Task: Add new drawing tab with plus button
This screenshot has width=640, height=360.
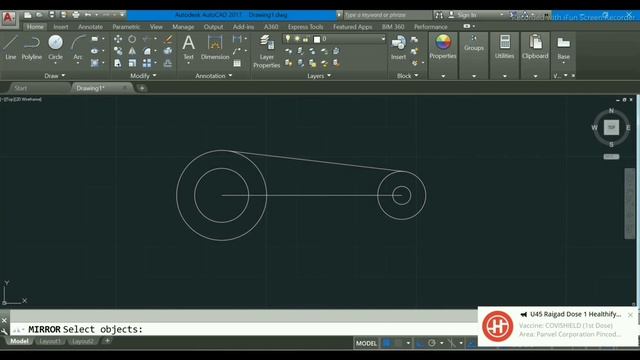Action: 142,88
